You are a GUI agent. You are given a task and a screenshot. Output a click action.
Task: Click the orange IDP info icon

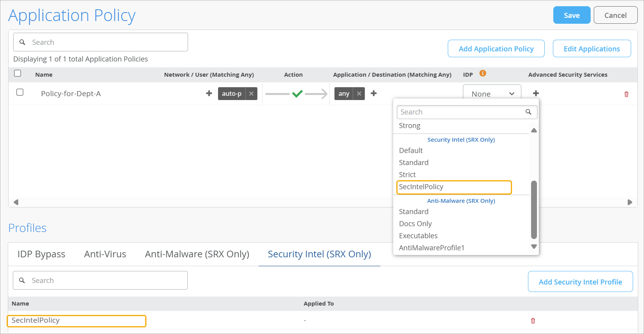[483, 74]
